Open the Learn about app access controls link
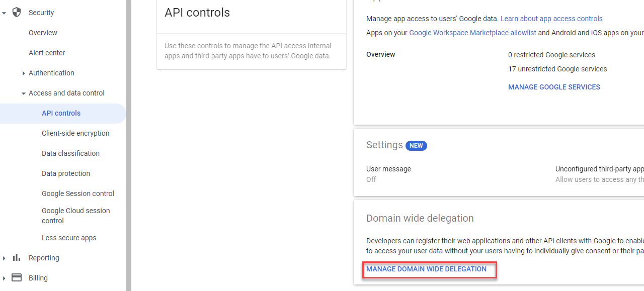The height and width of the screenshot is (291, 644). (551, 19)
